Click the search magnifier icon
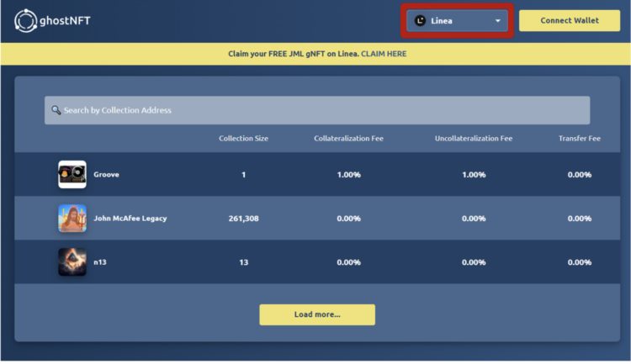Viewport: 631px width, 364px height. (56, 110)
